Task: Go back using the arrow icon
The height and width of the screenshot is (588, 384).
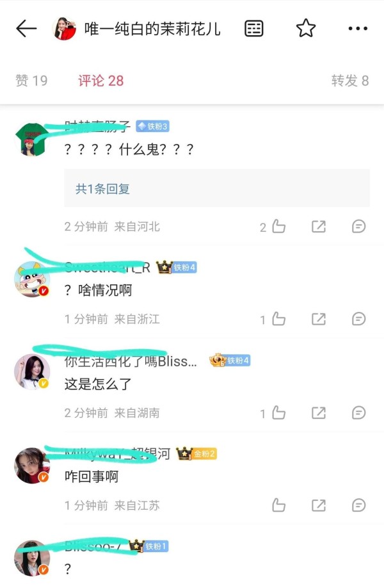Action: pos(26,29)
